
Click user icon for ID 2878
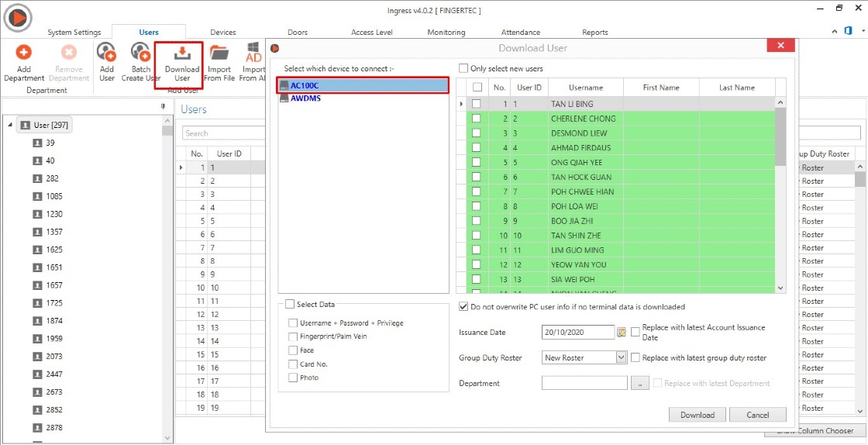coord(38,428)
